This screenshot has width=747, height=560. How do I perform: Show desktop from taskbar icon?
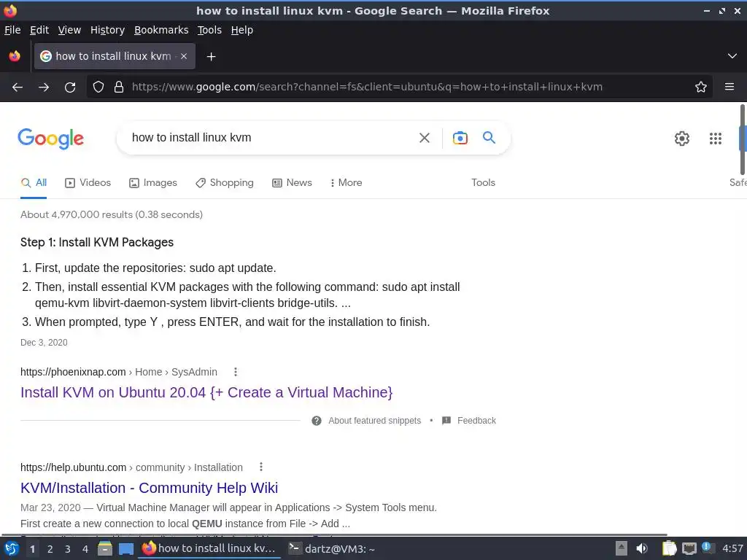(x=125, y=548)
